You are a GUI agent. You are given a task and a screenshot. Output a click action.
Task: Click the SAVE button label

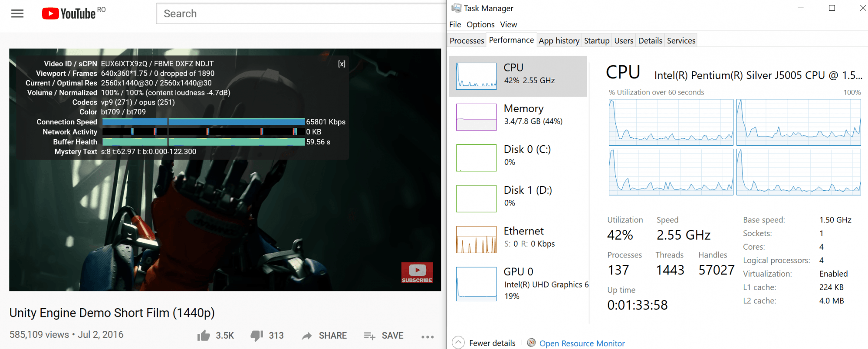(393, 336)
